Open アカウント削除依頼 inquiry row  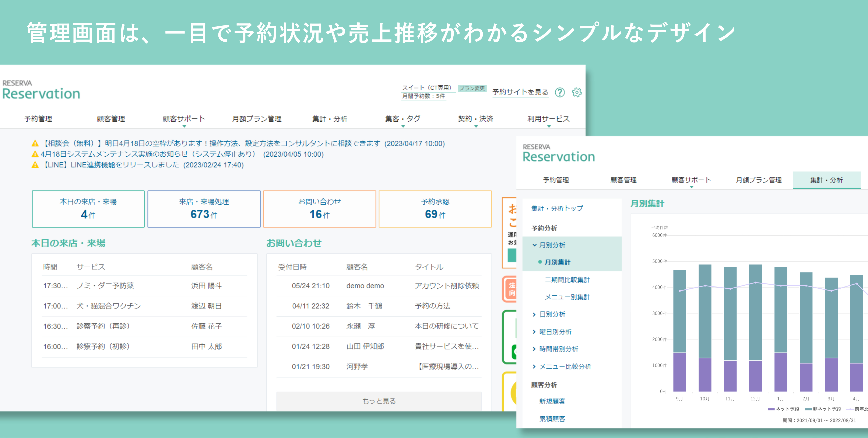(379, 286)
